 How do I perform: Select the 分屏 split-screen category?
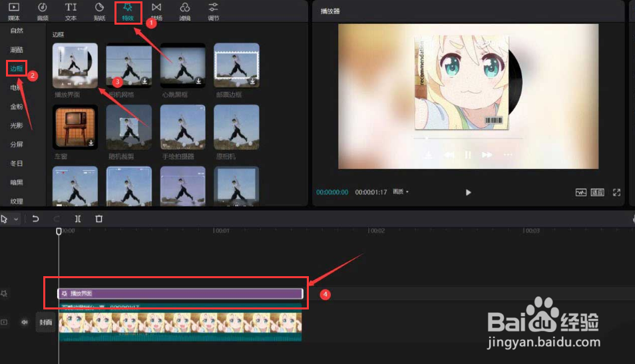[17, 144]
